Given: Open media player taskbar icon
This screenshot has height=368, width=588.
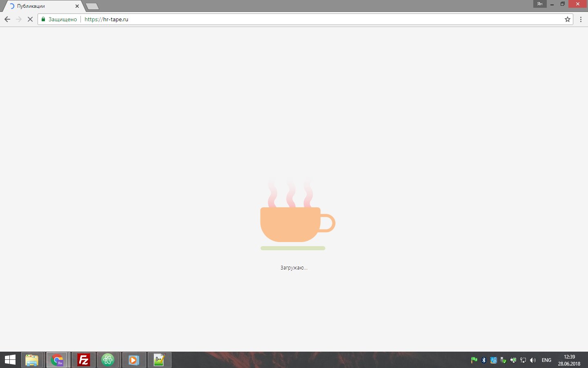Looking at the screenshot, I should tap(134, 360).
